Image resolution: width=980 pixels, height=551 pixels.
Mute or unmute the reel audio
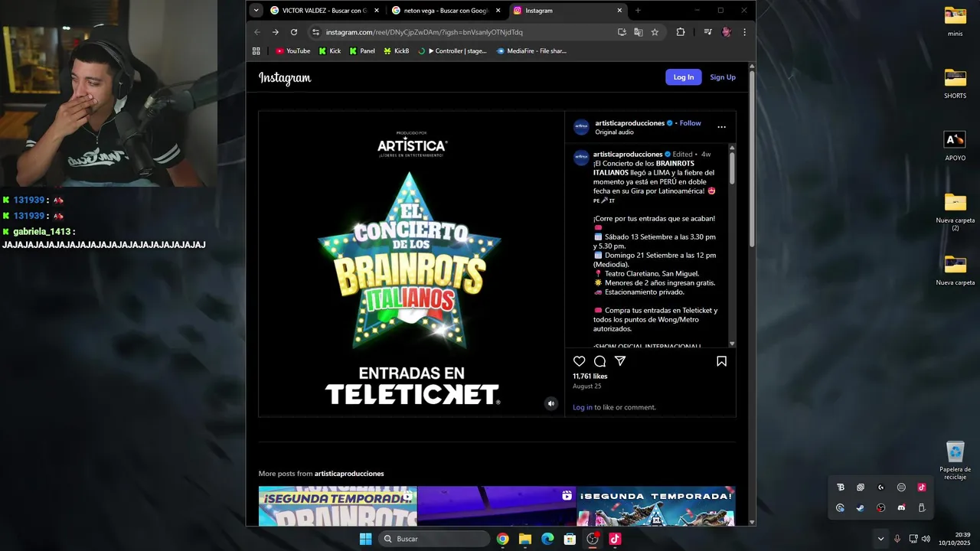[x=550, y=403]
